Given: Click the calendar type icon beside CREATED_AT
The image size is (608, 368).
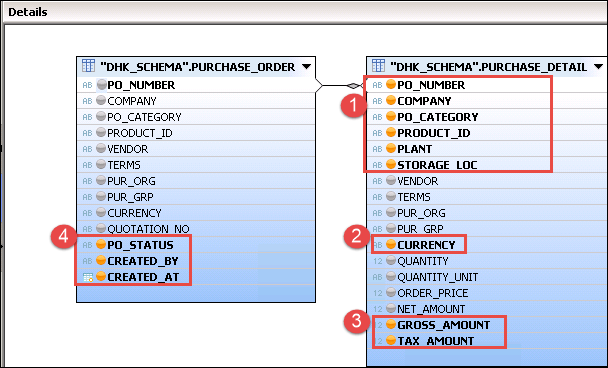Looking at the screenshot, I should tap(88, 277).
